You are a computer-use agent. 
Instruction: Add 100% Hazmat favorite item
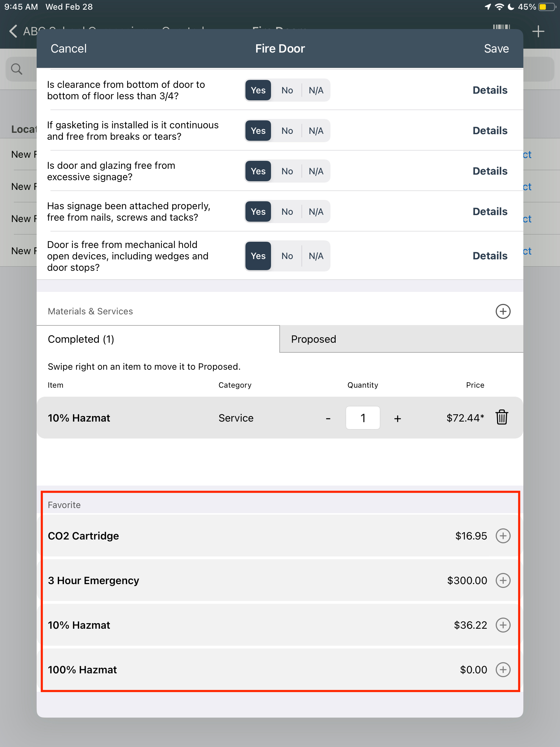503,670
